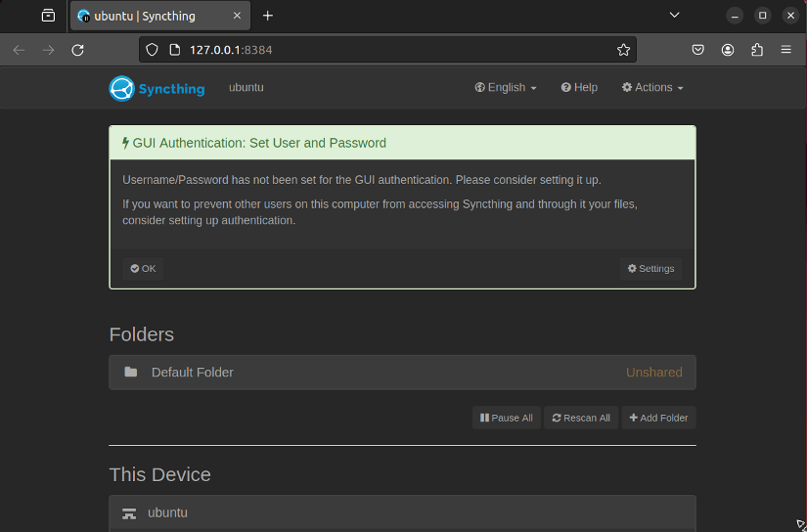Open a new tab with the plus button
The image size is (807, 532).
tap(268, 16)
